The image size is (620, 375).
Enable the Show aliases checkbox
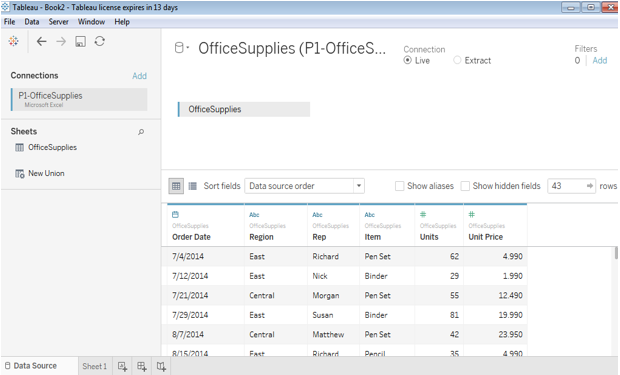tap(399, 186)
